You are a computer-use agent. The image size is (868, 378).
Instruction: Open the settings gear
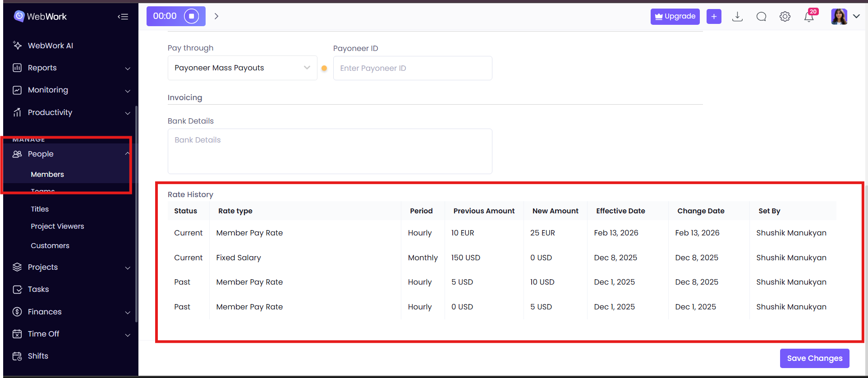pyautogui.click(x=785, y=17)
